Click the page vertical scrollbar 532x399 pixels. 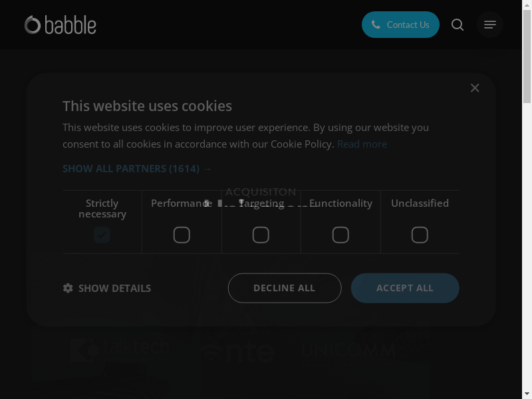(x=527, y=199)
